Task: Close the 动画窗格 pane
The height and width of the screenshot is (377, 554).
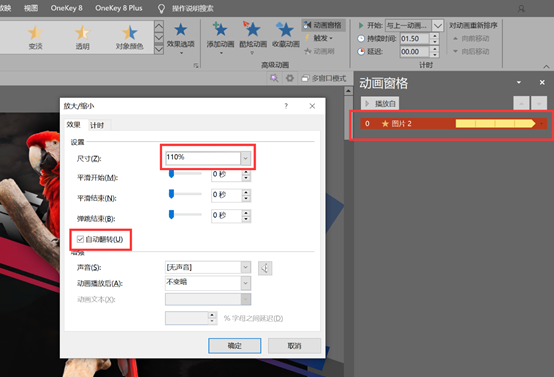Action: tap(542, 82)
